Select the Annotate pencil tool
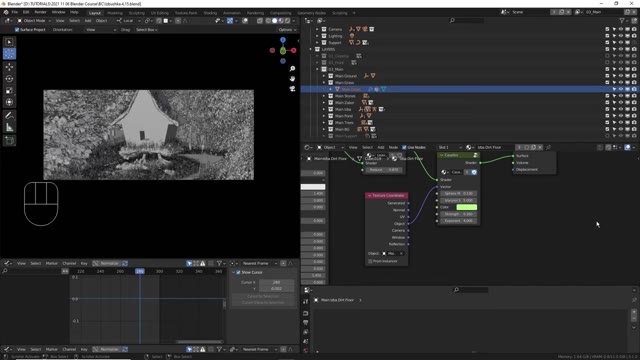Image resolution: width=640 pixels, height=360 pixels. coord(9,116)
